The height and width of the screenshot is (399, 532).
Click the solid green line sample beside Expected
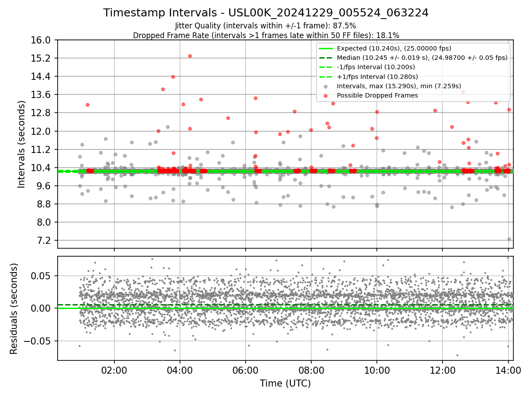click(326, 48)
